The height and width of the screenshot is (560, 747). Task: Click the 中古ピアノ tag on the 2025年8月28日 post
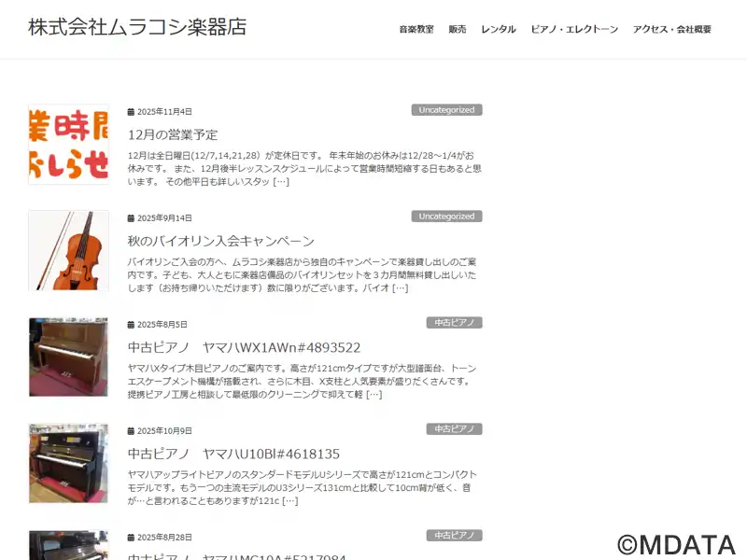(x=455, y=535)
